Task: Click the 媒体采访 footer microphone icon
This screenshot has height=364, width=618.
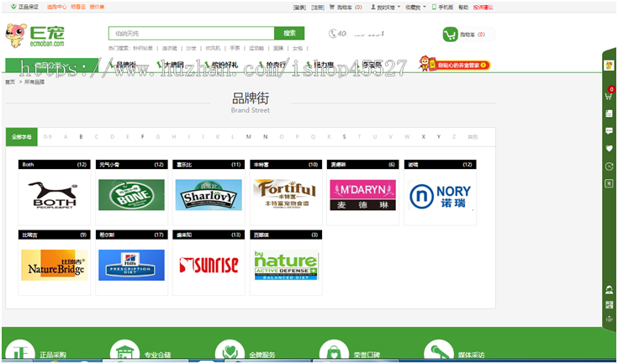Action: (x=439, y=351)
